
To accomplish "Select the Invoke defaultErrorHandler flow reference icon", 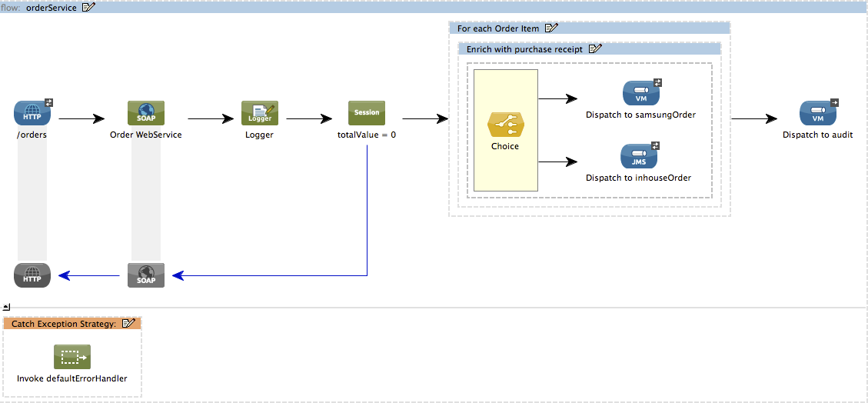I will pos(72,357).
